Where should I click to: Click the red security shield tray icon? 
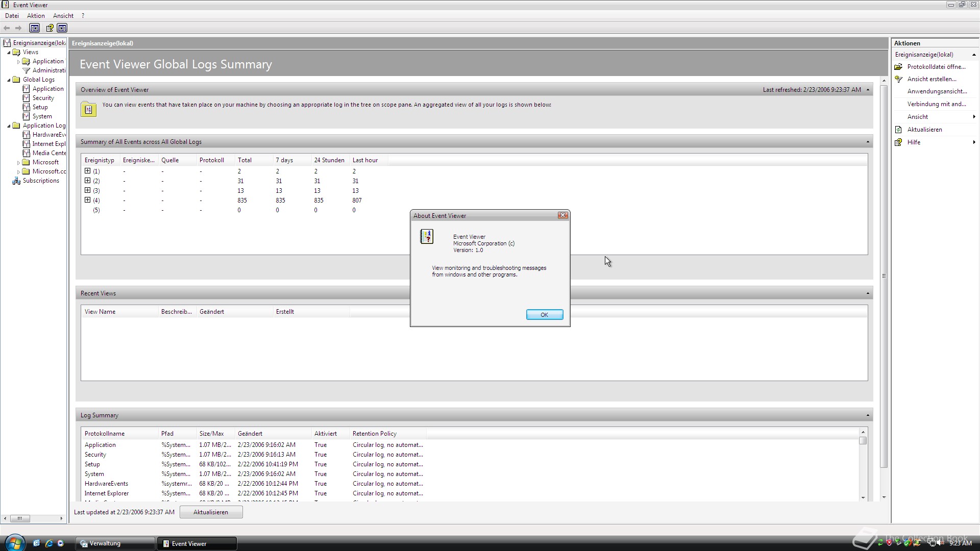tap(890, 543)
